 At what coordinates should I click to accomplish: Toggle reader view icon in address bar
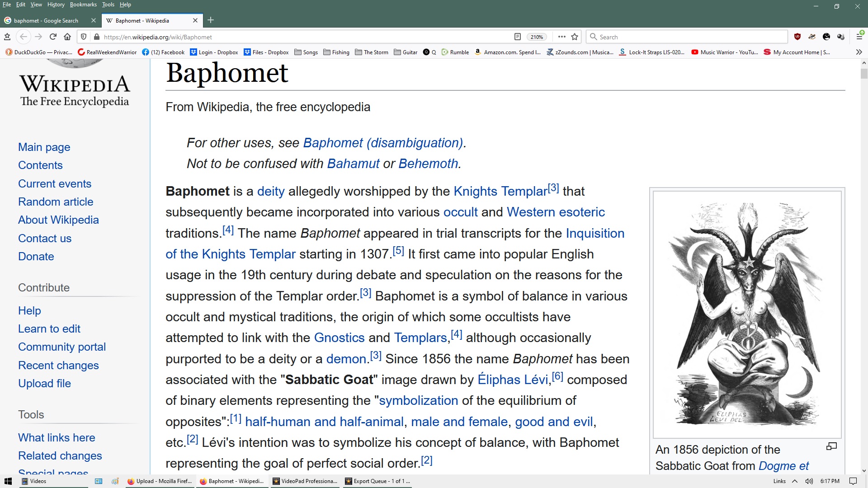coord(518,37)
